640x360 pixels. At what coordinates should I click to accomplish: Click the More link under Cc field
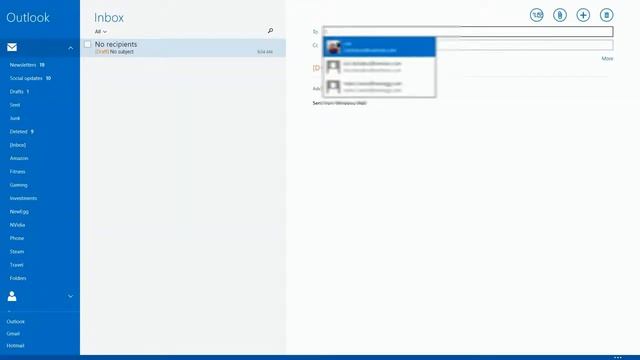pyautogui.click(x=607, y=59)
